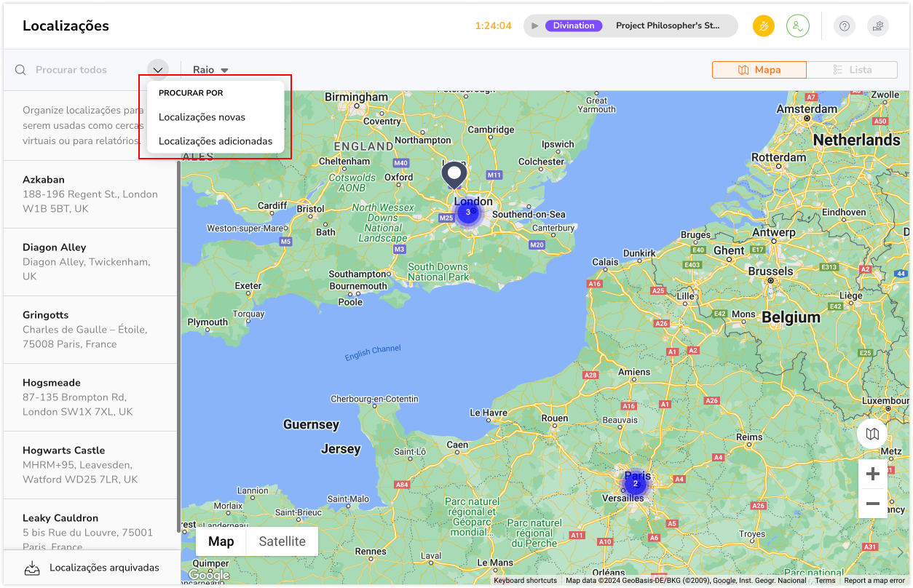Open Localizações arquivadas
The image size is (913, 588).
tap(92, 568)
